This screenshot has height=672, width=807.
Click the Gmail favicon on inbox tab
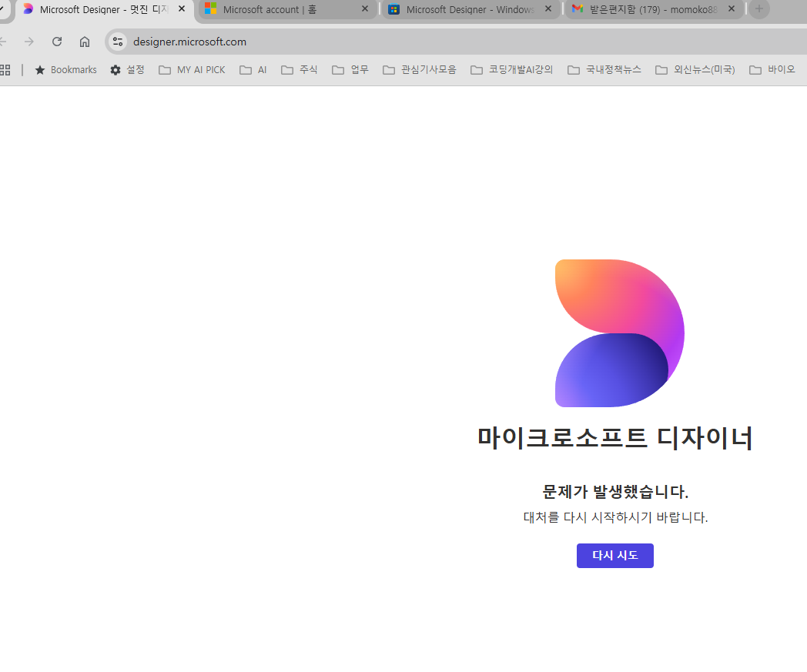coord(578,8)
